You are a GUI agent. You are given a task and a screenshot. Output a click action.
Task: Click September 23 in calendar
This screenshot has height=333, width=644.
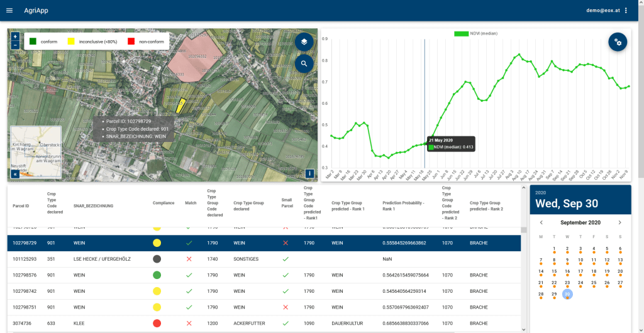(567, 283)
